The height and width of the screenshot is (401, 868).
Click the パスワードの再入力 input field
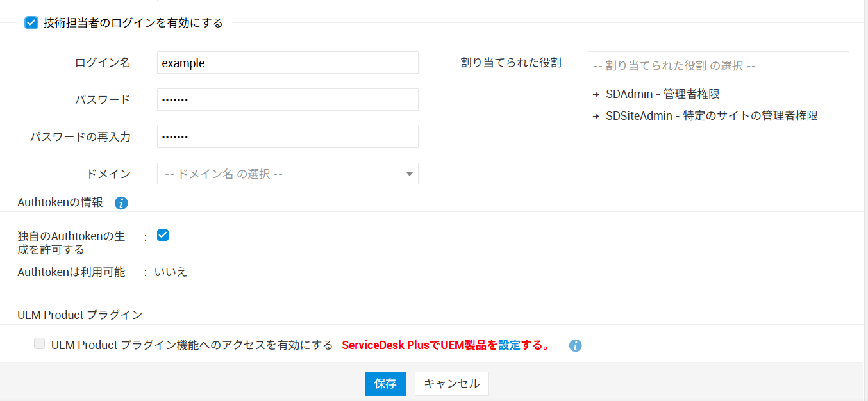click(x=287, y=137)
